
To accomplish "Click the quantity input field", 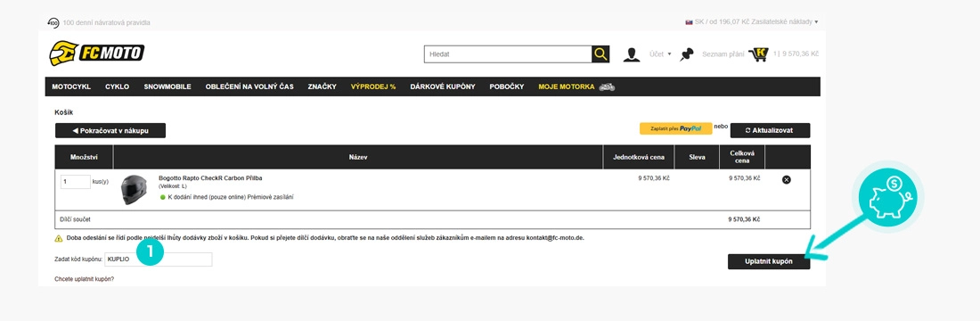I will [x=76, y=182].
